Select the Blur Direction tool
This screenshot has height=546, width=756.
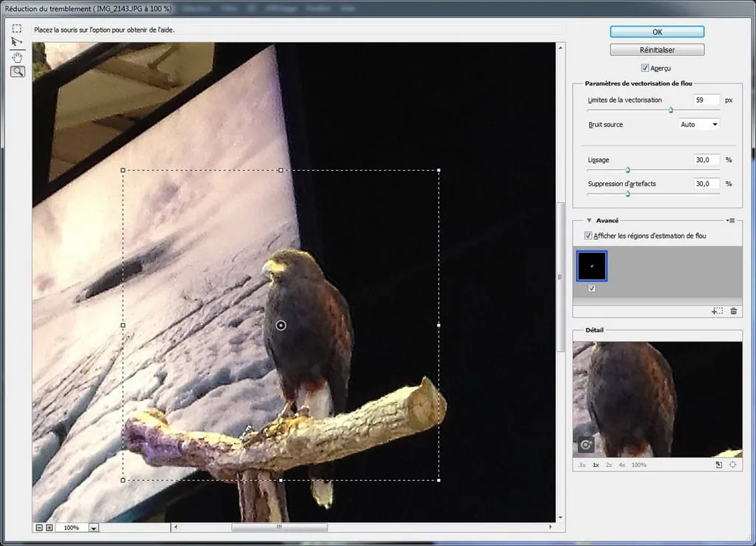click(x=17, y=43)
